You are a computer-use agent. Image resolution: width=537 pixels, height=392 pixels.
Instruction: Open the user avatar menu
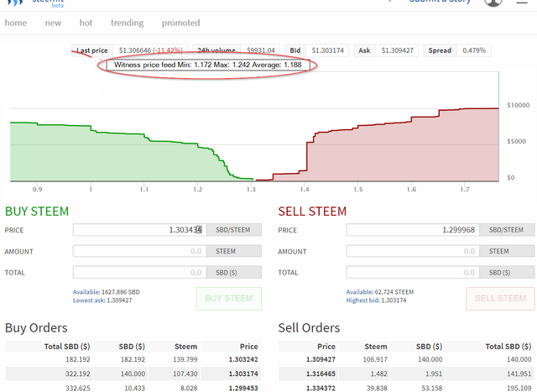click(x=493, y=3)
